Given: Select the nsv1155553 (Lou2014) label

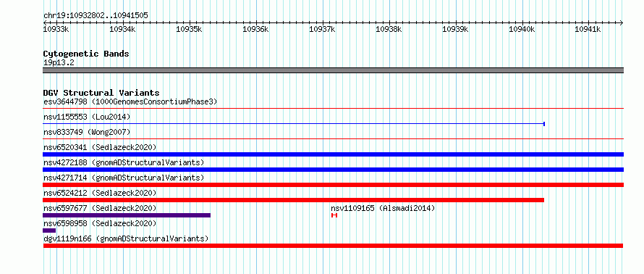Looking at the screenshot, I should point(87,117).
